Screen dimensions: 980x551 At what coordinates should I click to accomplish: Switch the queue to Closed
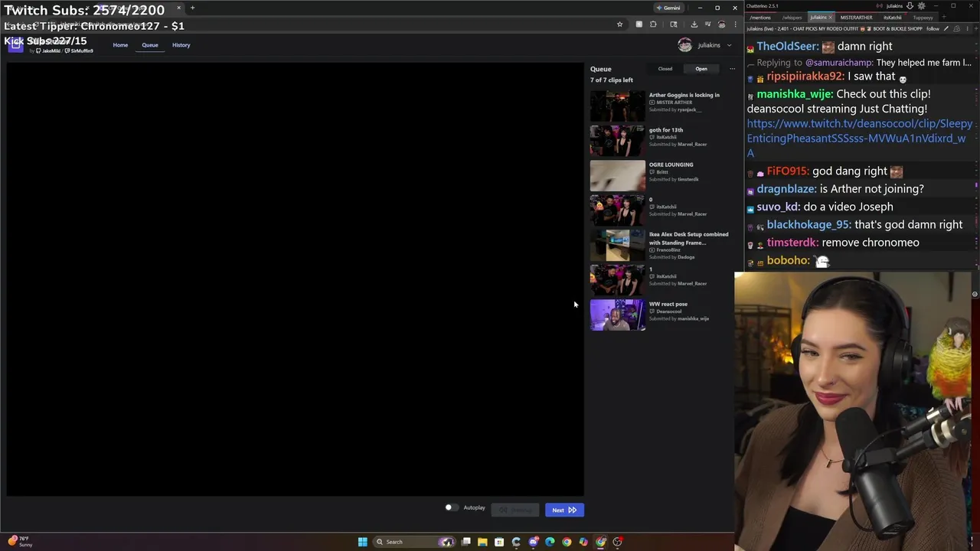[665, 69]
